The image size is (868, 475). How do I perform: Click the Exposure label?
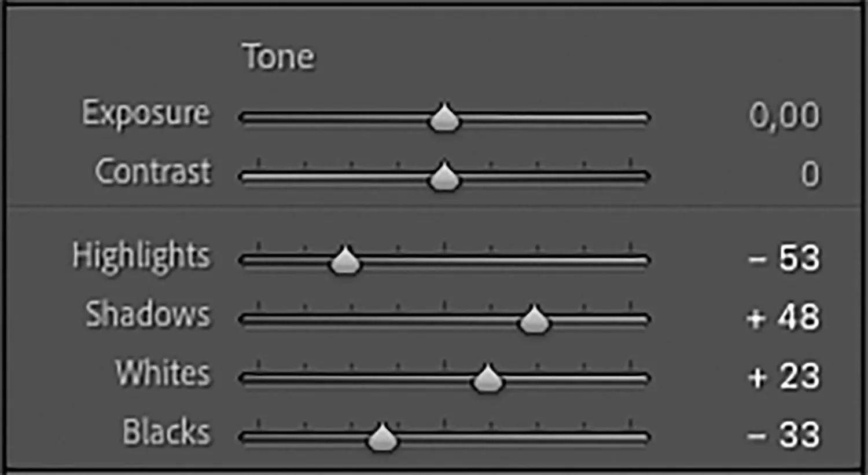point(145,113)
